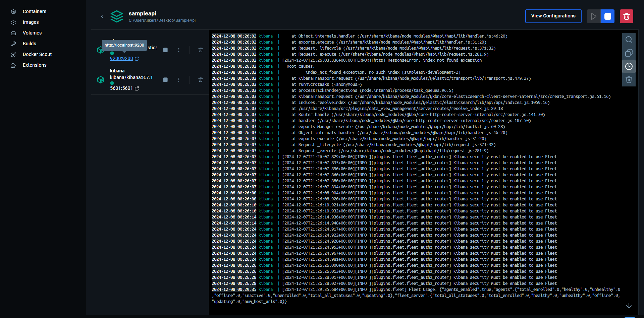Click image name kibana/kibana:8.7.1
This screenshot has height=318, width=644.
point(131,77)
